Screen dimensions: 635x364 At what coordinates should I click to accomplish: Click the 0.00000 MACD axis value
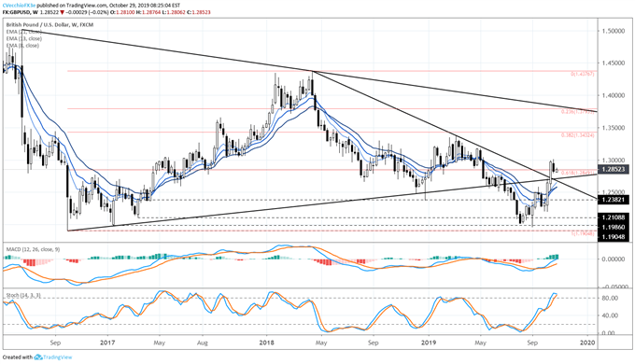coord(613,259)
